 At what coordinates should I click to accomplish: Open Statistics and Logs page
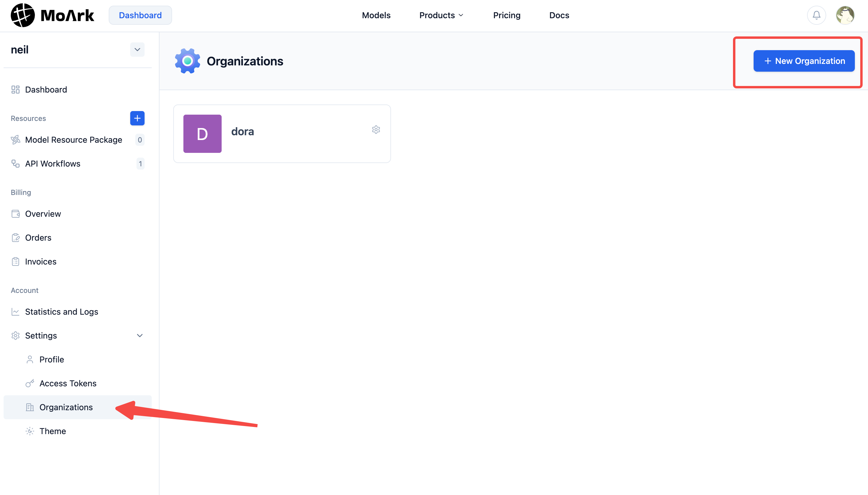(x=62, y=312)
